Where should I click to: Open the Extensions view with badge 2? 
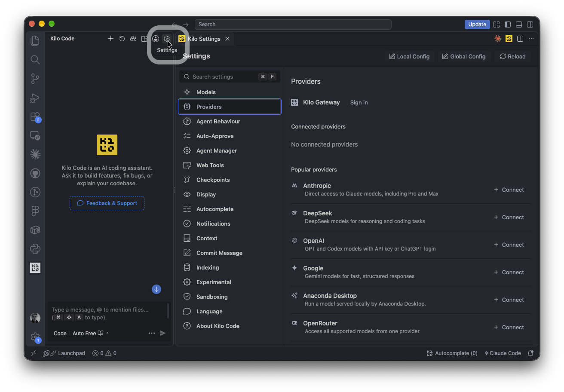coord(35,117)
